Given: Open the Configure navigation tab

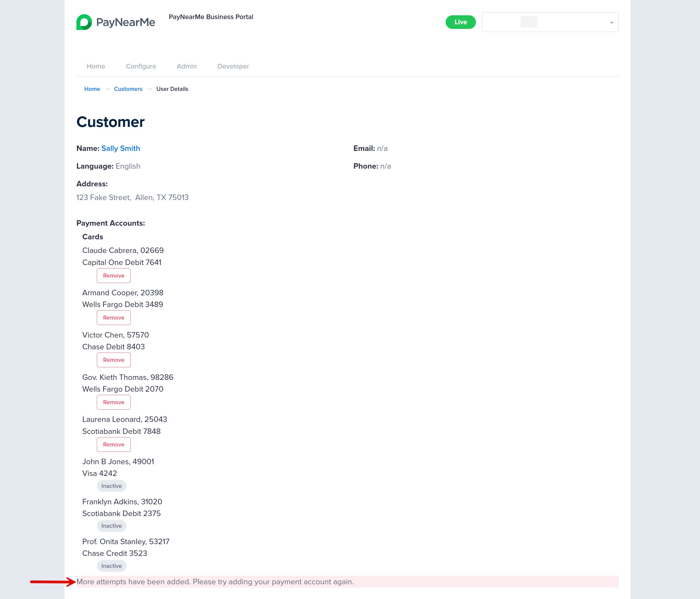Looking at the screenshot, I should click(x=141, y=66).
